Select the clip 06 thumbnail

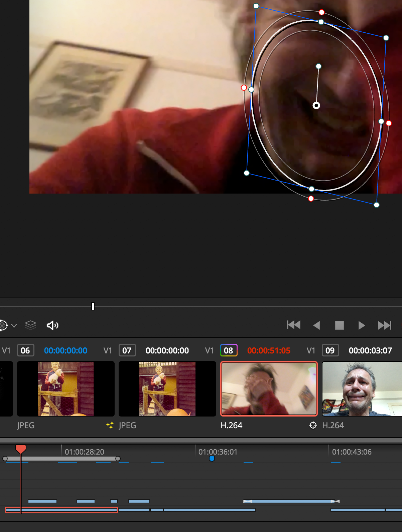(66, 389)
